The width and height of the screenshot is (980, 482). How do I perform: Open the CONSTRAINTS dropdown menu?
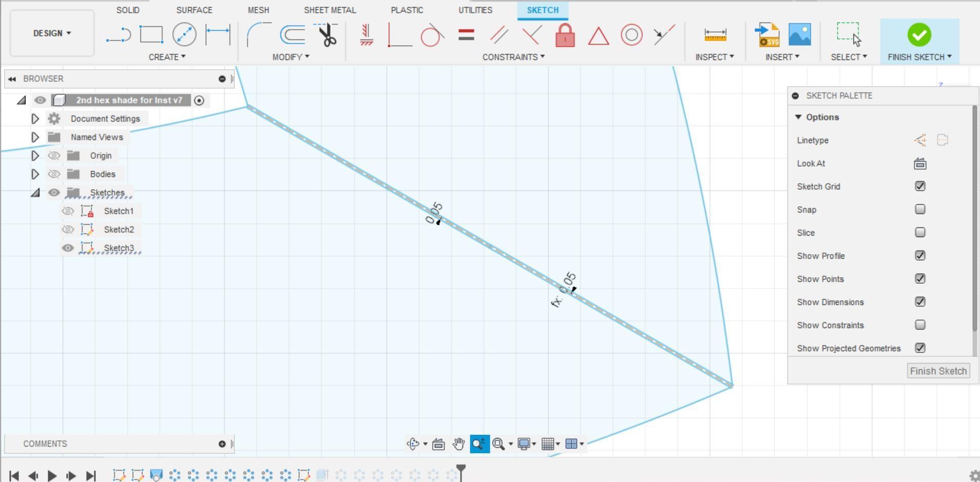[513, 57]
